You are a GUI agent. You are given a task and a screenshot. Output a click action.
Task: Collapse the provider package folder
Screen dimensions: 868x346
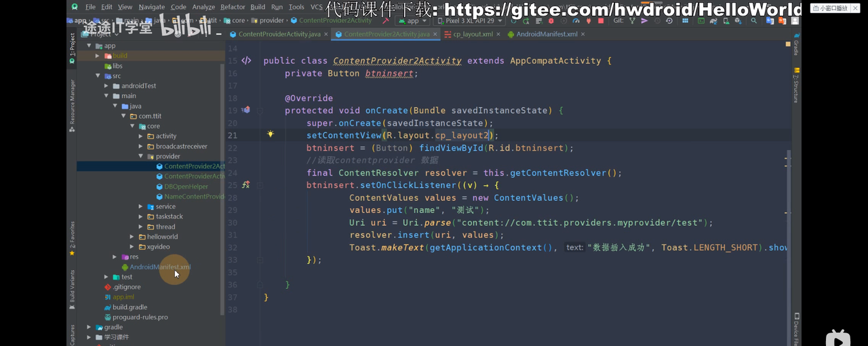pyautogui.click(x=141, y=156)
